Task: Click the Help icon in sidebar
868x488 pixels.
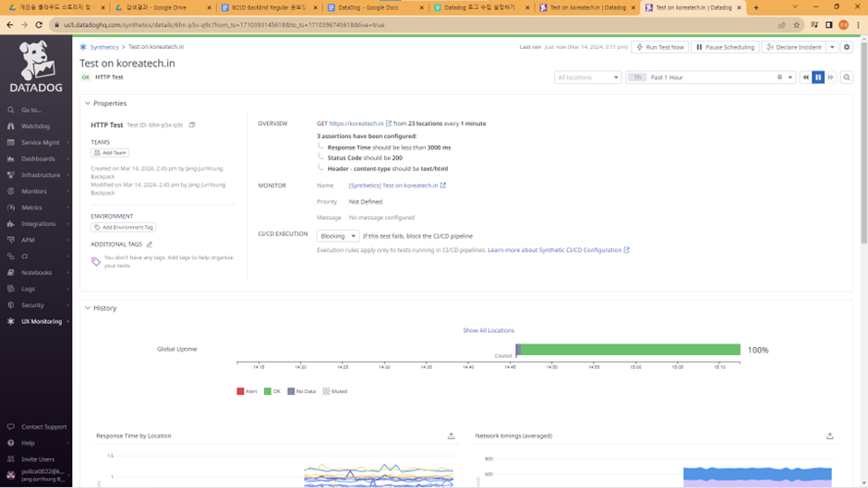Action: point(10,443)
